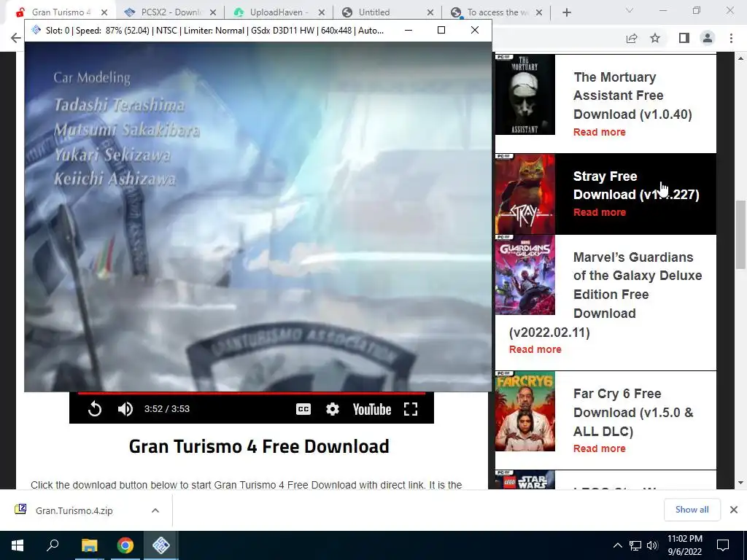Switch to the Untitled tab
The image size is (747, 560).
(x=374, y=12)
